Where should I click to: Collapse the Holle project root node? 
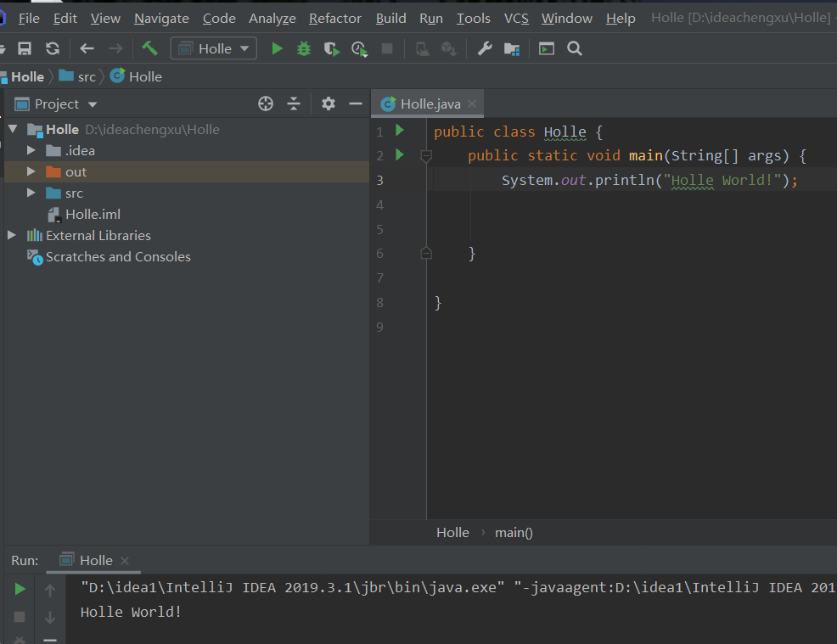(x=13, y=129)
